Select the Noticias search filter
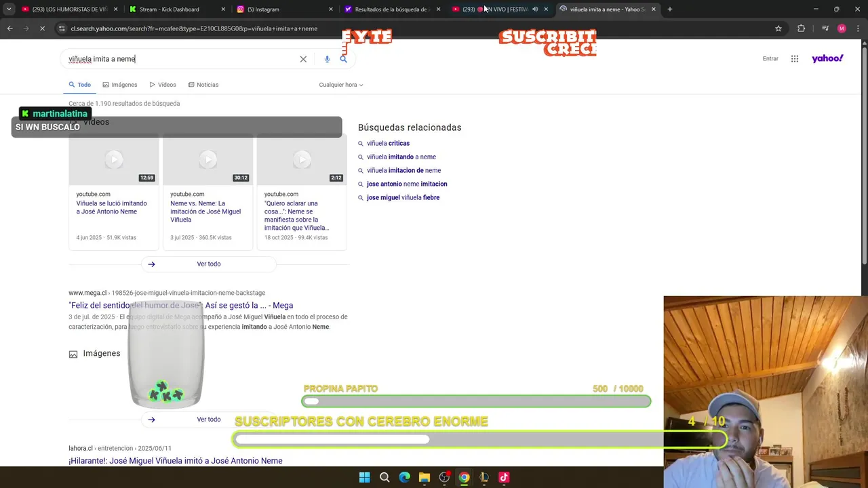Viewport: 868px width, 488px height. click(x=203, y=85)
